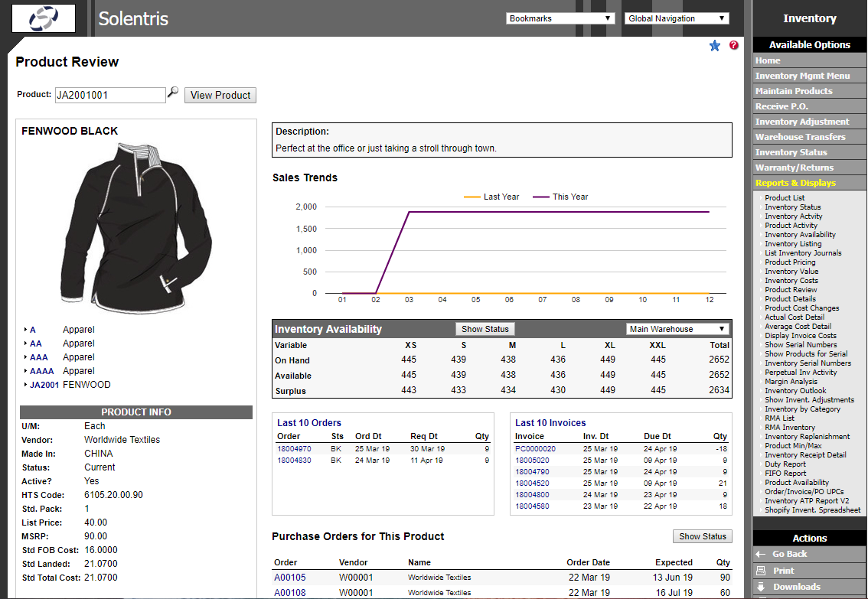Open the Inventory Status sidebar menu item
The image size is (868, 599).
click(x=809, y=152)
